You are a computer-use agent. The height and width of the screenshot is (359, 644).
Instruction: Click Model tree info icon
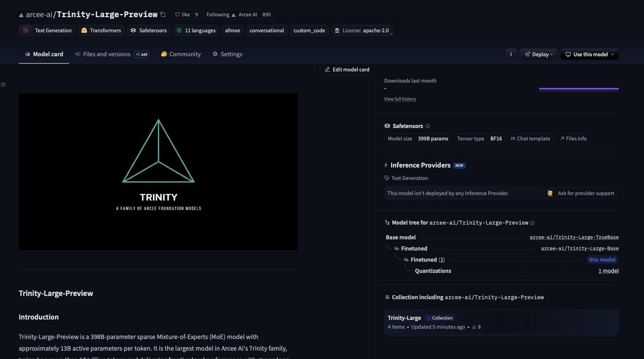point(532,223)
